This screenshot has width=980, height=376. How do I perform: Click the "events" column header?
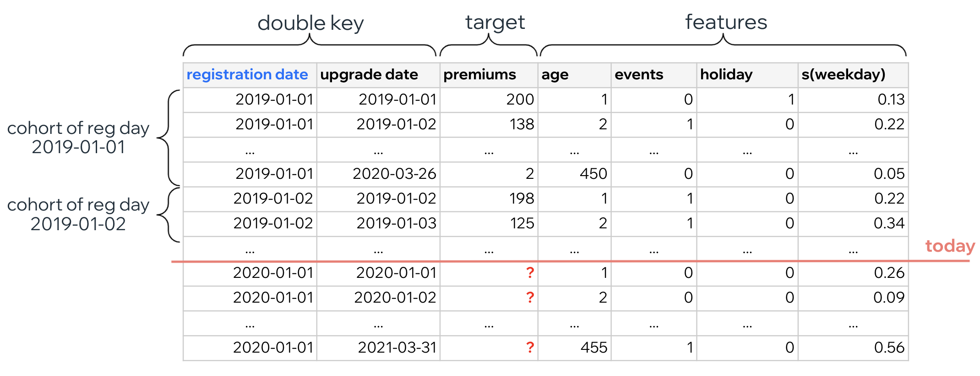(x=639, y=75)
